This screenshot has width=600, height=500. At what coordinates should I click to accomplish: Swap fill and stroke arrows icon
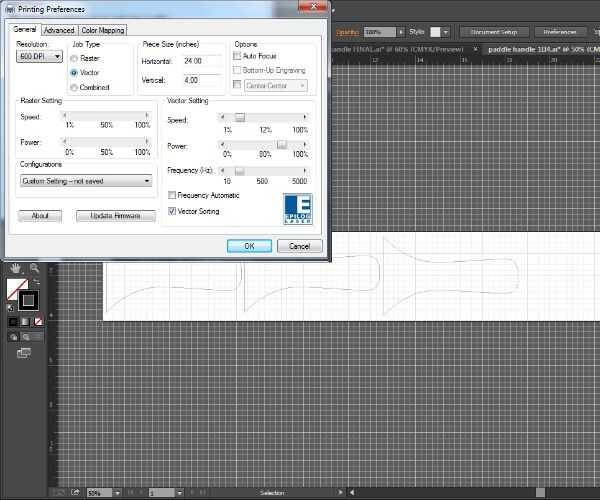[36, 282]
